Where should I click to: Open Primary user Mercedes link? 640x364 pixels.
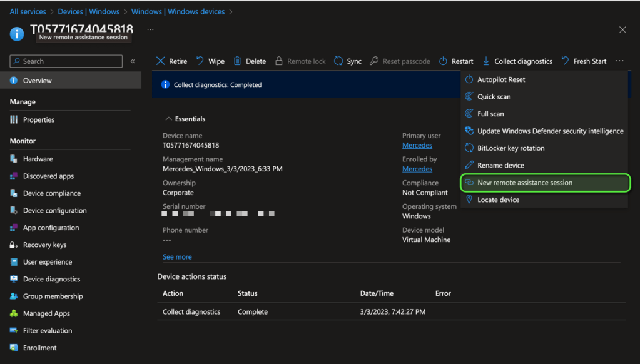[417, 146]
